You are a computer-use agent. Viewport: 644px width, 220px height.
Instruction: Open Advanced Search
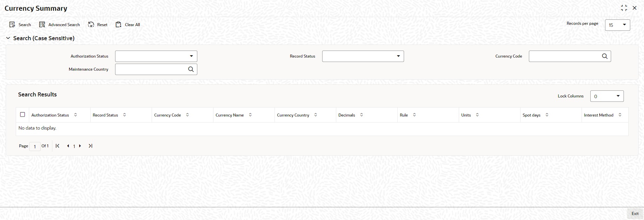click(x=59, y=25)
